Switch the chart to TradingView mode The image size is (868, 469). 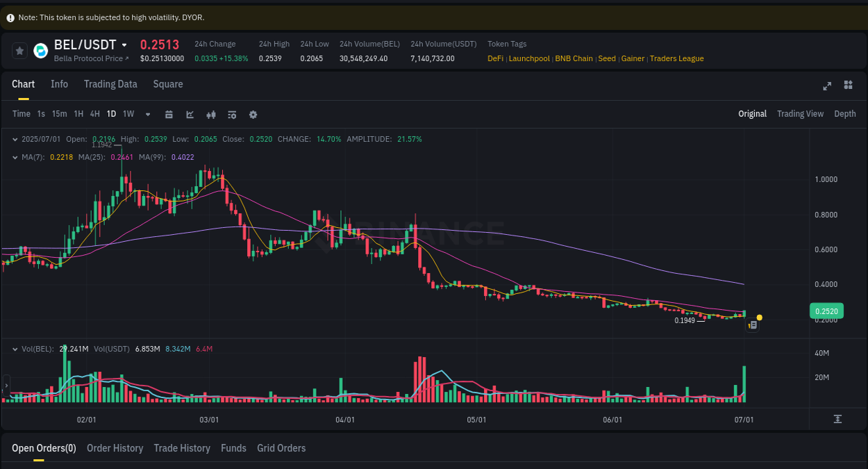click(x=800, y=113)
